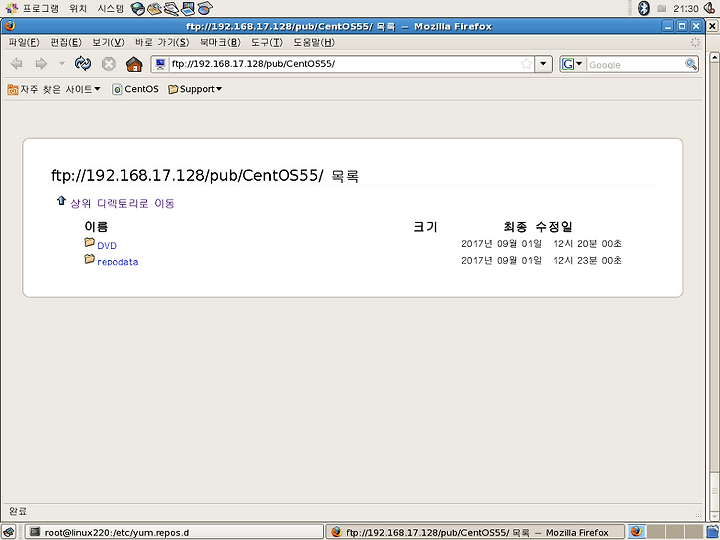Launch the presentation app from the panel
This screenshot has width=720, height=540.
click(x=188, y=8)
